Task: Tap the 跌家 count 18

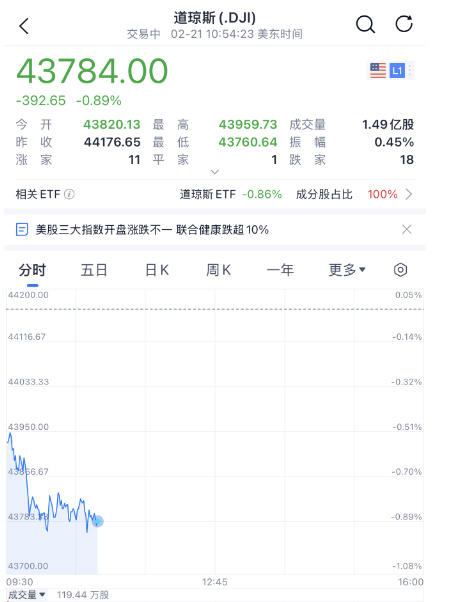Action: (x=407, y=160)
